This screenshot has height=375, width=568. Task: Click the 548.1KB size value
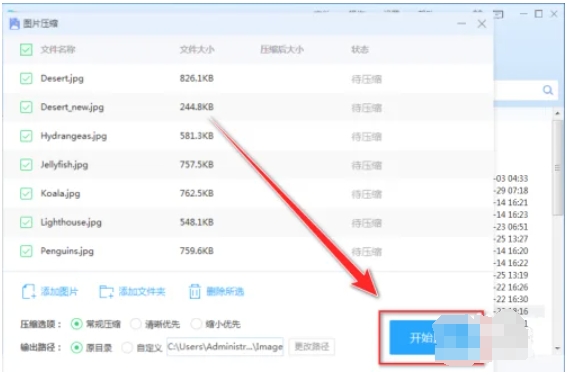[x=197, y=222]
